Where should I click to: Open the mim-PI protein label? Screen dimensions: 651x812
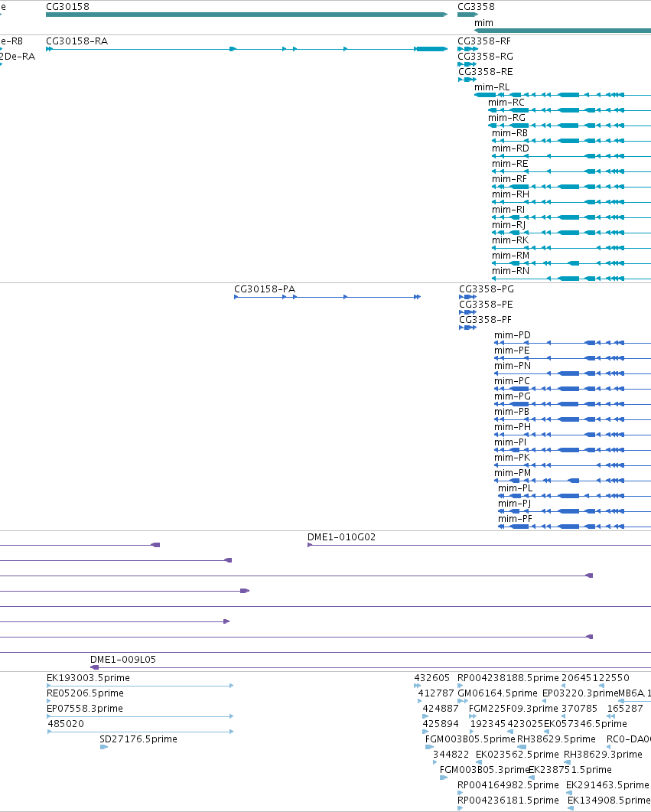coord(510,442)
